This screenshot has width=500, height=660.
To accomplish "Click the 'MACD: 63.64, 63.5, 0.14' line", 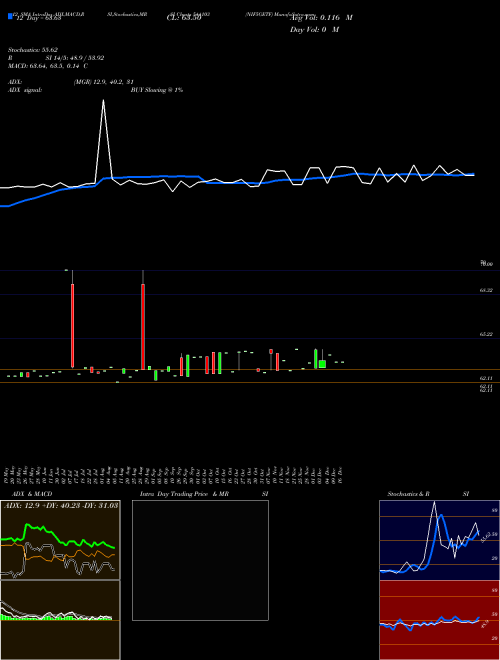I will click(48, 66).
